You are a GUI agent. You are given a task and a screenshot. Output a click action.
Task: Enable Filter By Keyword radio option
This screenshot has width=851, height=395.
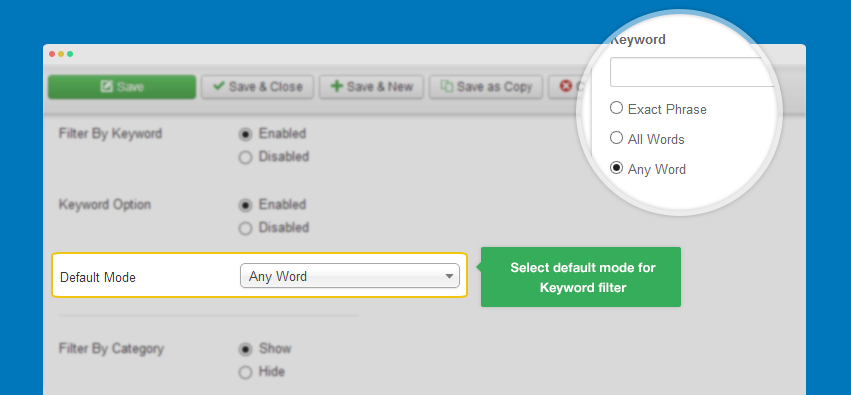[245, 134]
